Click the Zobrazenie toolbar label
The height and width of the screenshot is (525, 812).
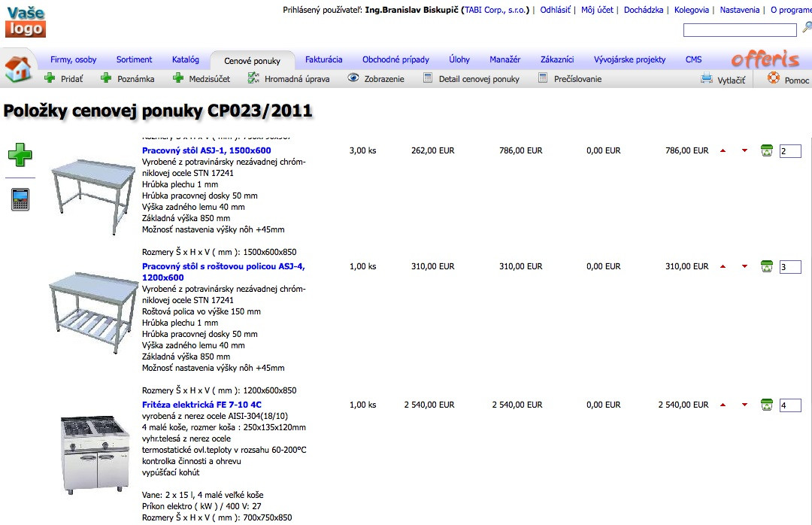pyautogui.click(x=384, y=79)
